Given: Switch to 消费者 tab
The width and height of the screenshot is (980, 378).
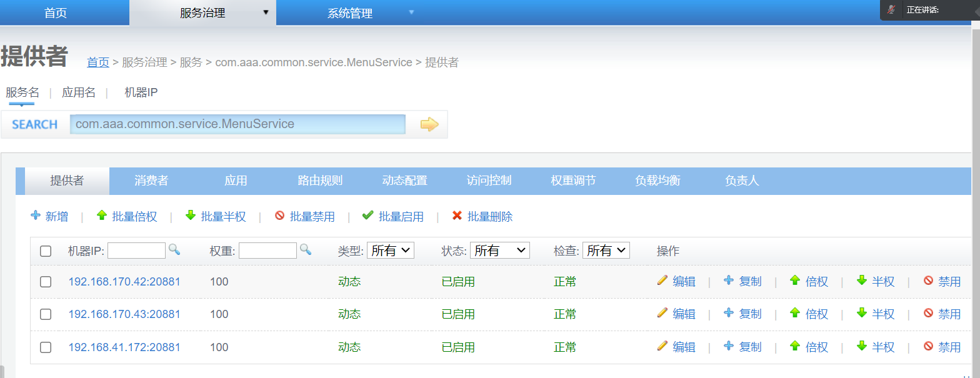Looking at the screenshot, I should click(x=151, y=181).
